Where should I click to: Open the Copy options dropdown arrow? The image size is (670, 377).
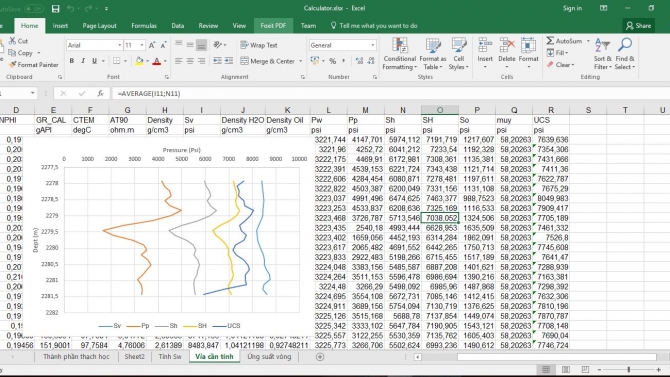click(x=39, y=53)
